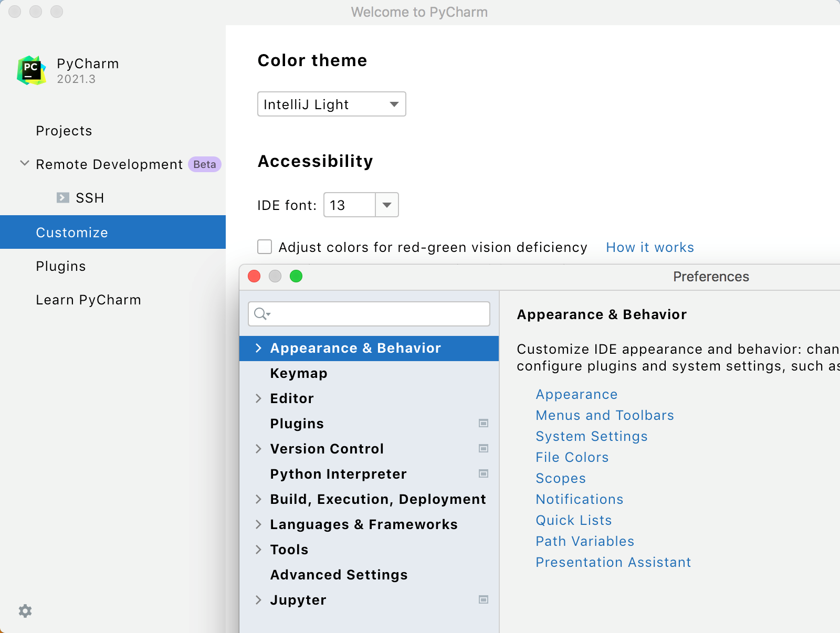Viewport: 840px width, 633px height.
Task: Click inside the Preferences search field
Action: click(x=367, y=314)
